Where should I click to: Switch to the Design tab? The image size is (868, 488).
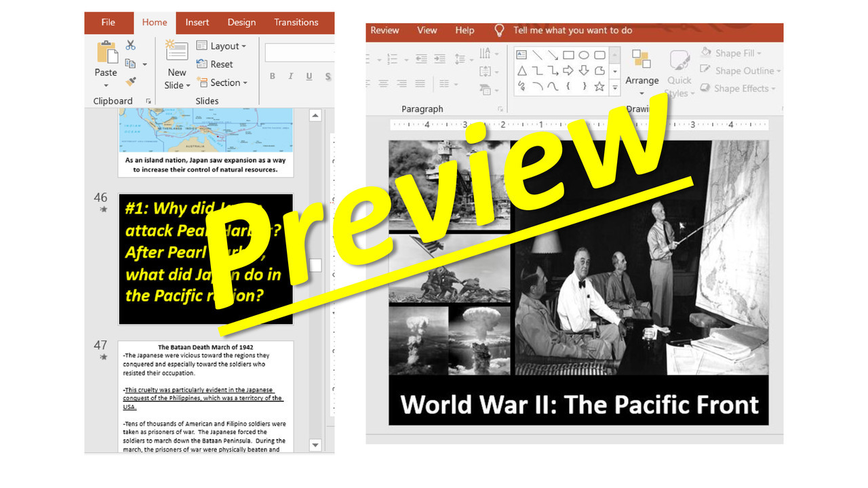coord(241,22)
